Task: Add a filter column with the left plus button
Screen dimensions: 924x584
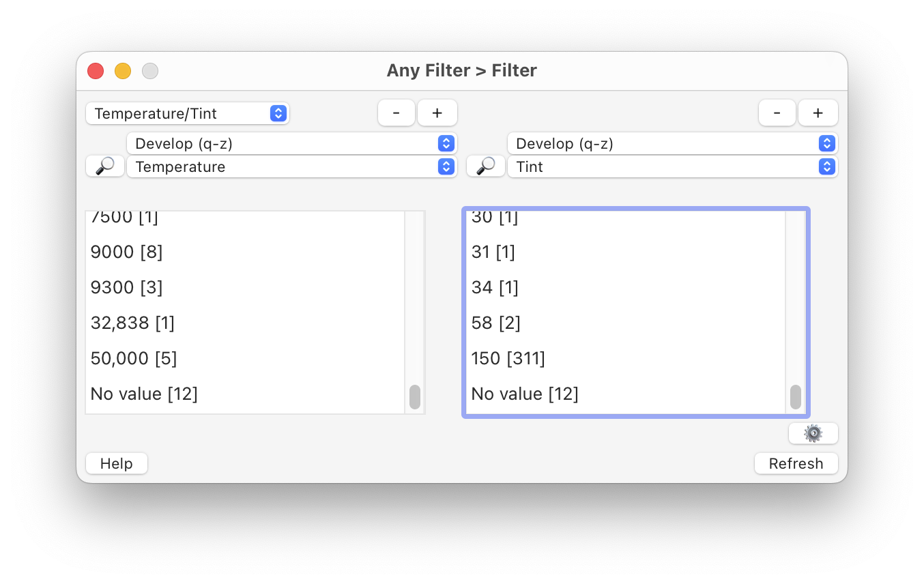Action: coord(437,113)
